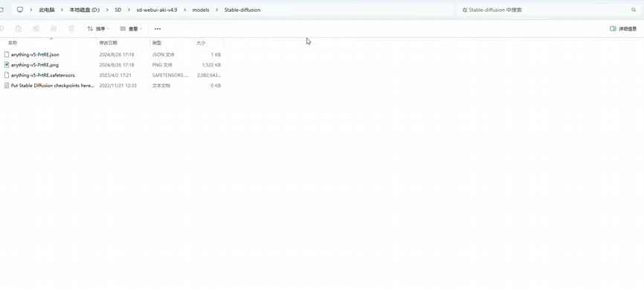Open the three-dots See more menu

pyautogui.click(x=158, y=29)
